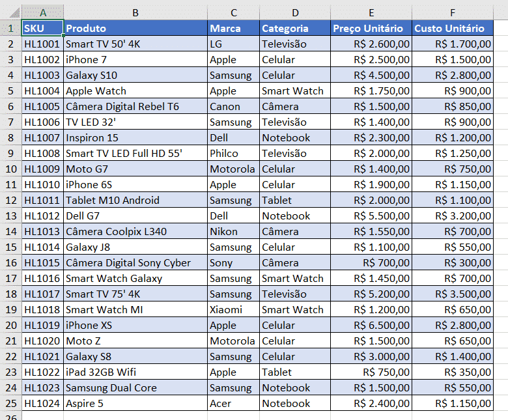508x420 pixels.
Task: Select row 13 header
Action: pyautogui.click(x=10, y=216)
